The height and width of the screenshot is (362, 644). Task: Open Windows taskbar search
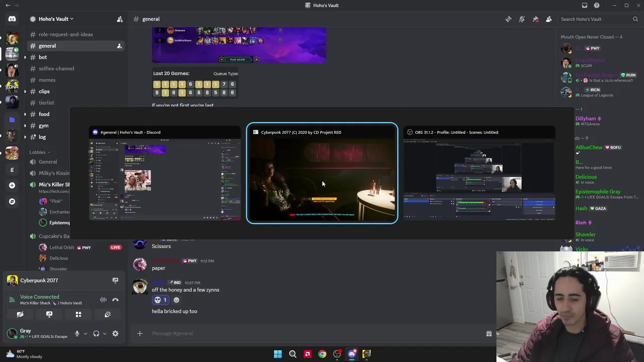point(292,354)
